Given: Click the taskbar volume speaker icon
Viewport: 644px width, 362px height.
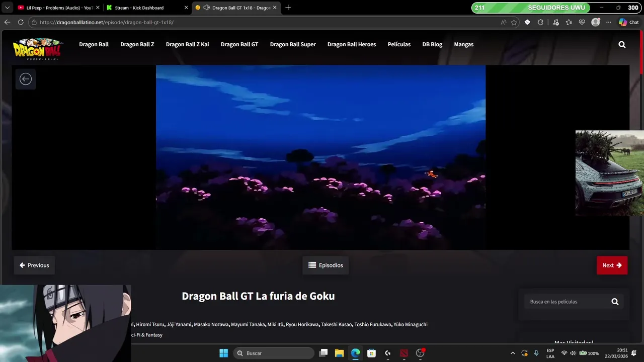Looking at the screenshot, I should click(573, 353).
